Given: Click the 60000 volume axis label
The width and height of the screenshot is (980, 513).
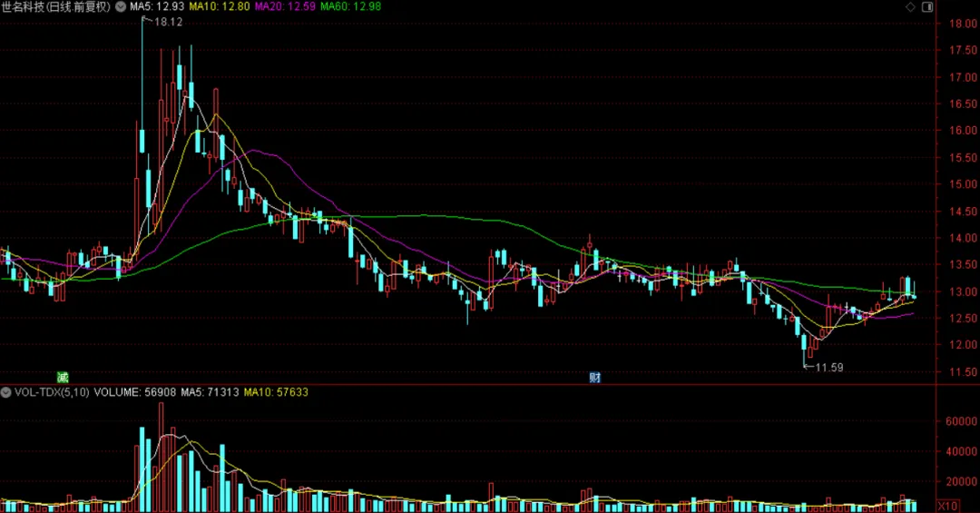Looking at the screenshot, I should pyautogui.click(x=961, y=421).
